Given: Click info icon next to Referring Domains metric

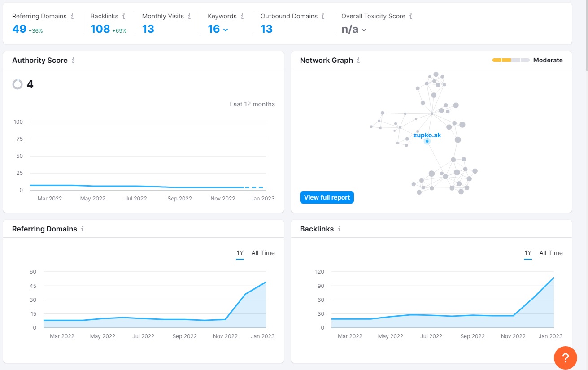Looking at the screenshot, I should coord(72,16).
